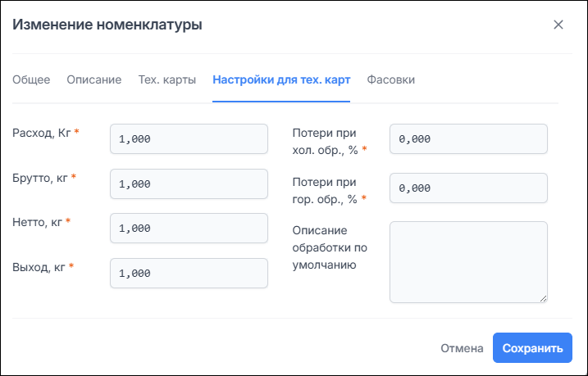Screen dimensions: 588x376
Task: Save changes with the Сохранить button
Action: pyautogui.click(x=532, y=348)
